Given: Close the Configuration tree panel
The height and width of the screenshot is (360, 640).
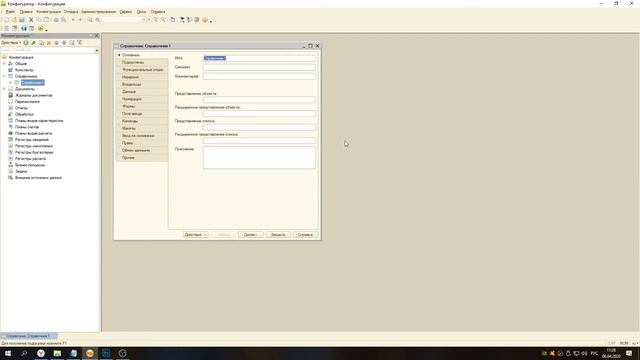Looking at the screenshot, I should coord(97,36).
